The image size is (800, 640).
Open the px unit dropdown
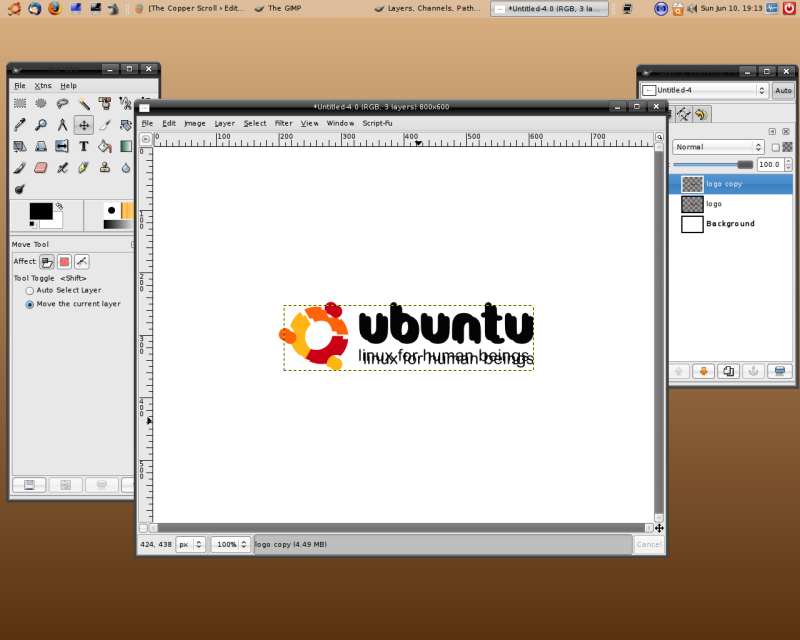coord(190,545)
